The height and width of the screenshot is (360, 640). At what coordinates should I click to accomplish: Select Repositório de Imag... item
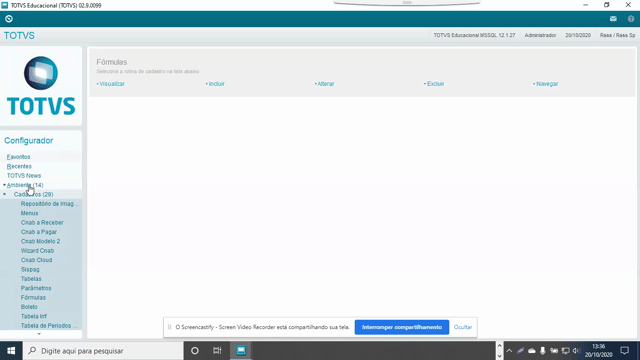[x=49, y=204]
